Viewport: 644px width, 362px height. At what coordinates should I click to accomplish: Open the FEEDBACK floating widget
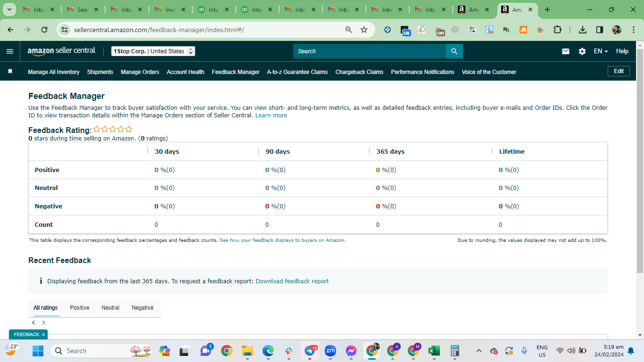pyautogui.click(x=26, y=335)
